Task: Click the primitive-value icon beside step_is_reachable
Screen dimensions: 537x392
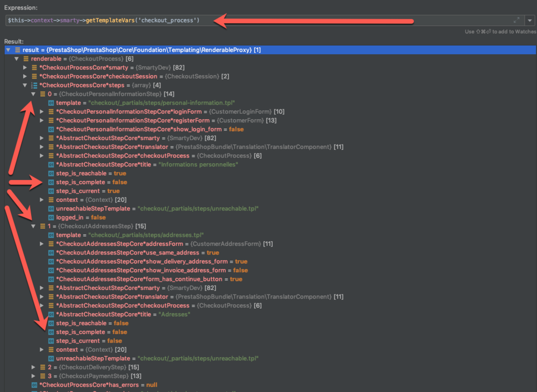Action: coord(50,173)
